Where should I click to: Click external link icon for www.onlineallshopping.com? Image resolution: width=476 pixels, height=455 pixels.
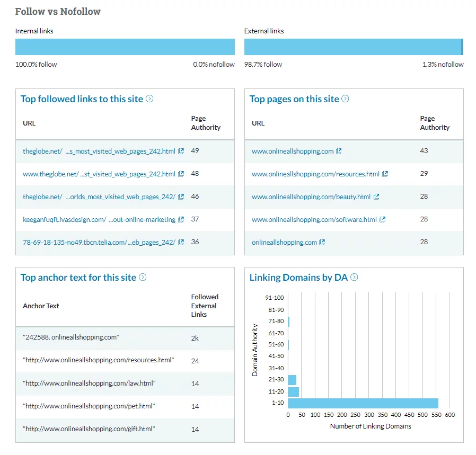click(x=339, y=151)
